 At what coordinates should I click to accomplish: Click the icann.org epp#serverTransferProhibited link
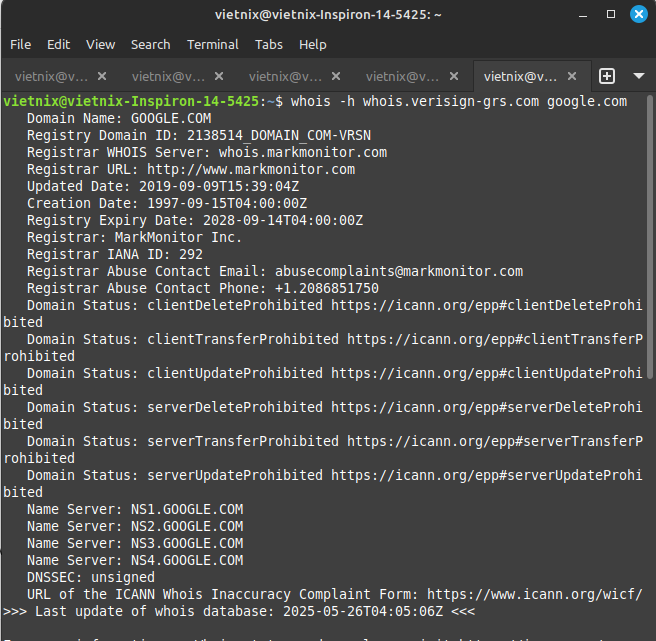(x=495, y=441)
